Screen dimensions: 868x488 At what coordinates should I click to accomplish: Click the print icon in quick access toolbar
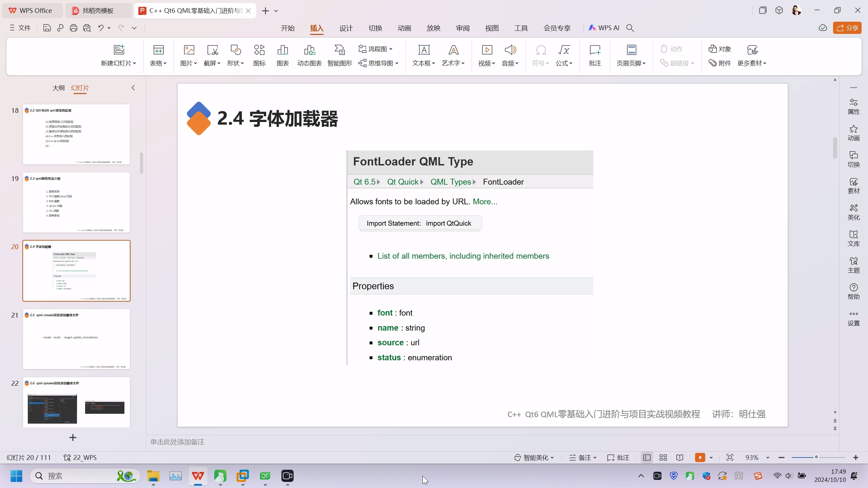point(73,28)
